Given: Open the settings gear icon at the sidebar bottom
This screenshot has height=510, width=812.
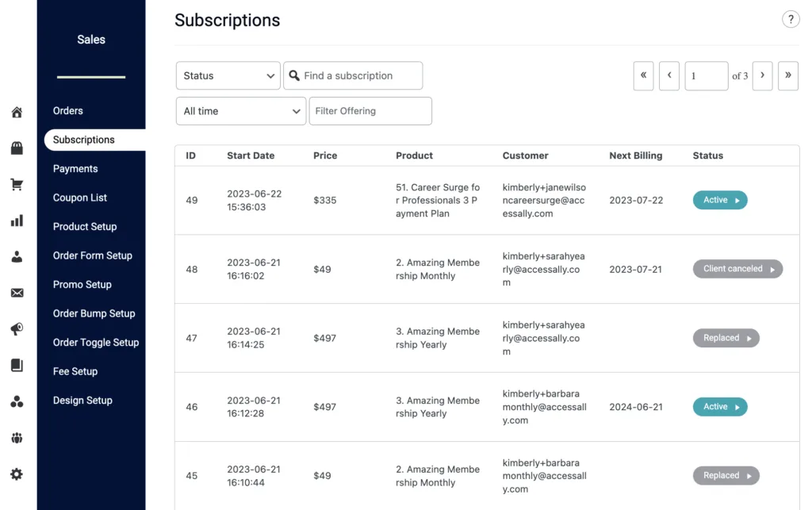Looking at the screenshot, I should (x=17, y=474).
